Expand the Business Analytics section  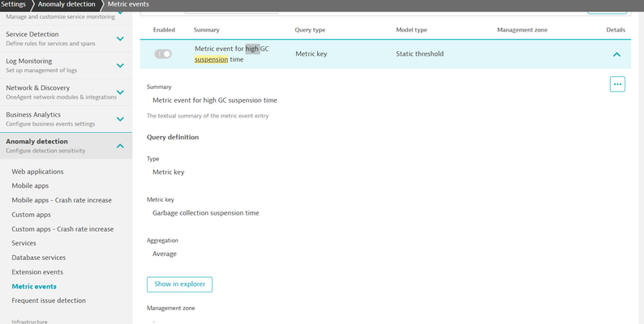click(120, 119)
